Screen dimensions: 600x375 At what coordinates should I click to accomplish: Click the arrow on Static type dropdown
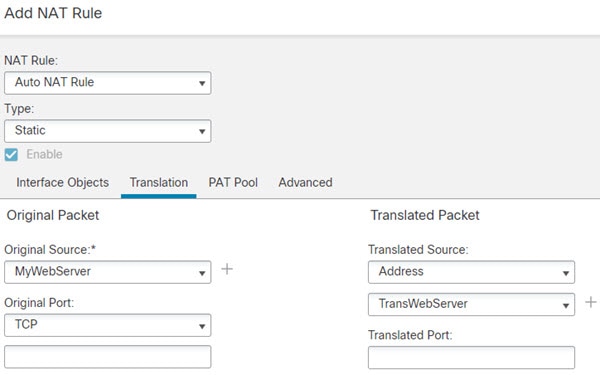coord(202,131)
